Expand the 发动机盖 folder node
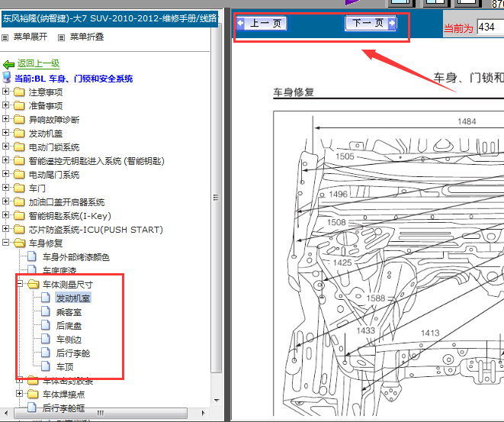The height and width of the screenshot is (422, 504). tap(5, 133)
